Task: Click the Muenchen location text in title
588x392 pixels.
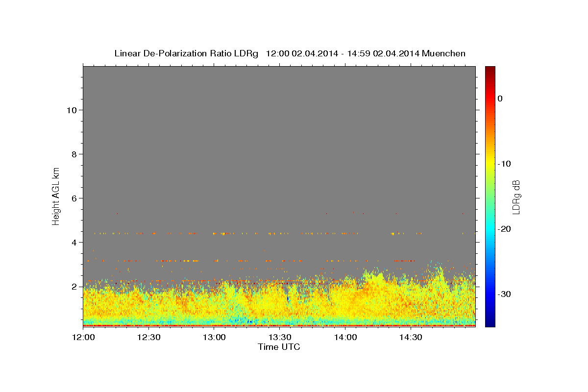Action: 444,53
